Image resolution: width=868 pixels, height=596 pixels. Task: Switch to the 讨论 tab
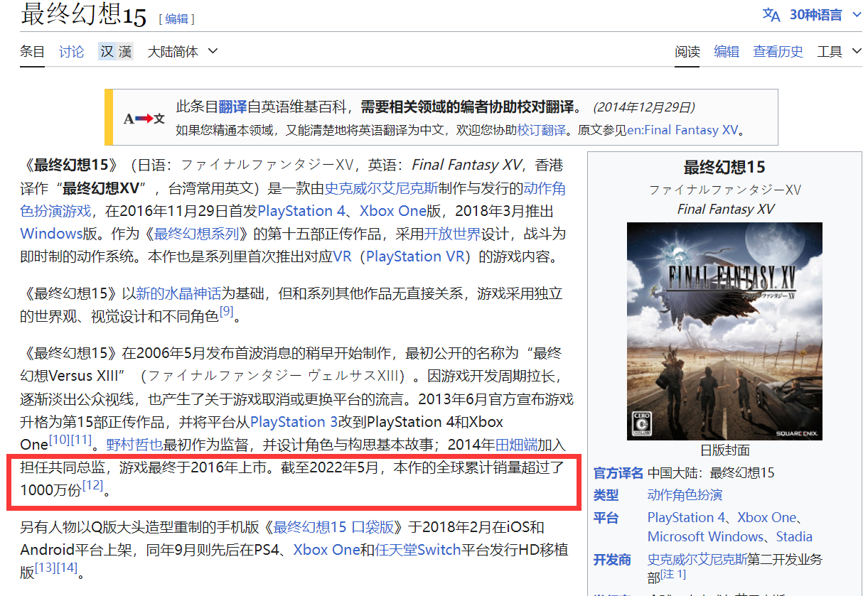71,51
